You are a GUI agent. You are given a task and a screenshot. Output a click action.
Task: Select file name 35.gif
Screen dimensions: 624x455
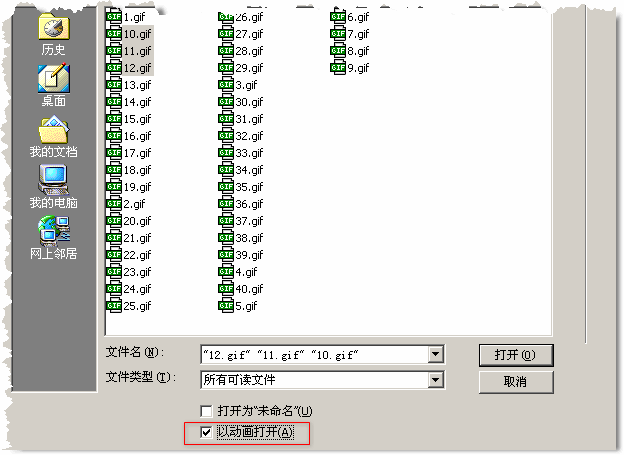click(x=249, y=187)
